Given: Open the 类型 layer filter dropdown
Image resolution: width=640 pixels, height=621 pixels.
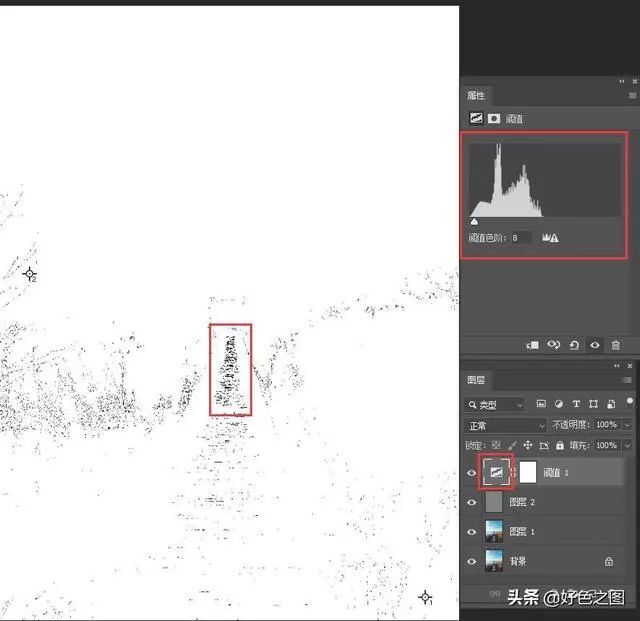Looking at the screenshot, I should pos(496,404).
